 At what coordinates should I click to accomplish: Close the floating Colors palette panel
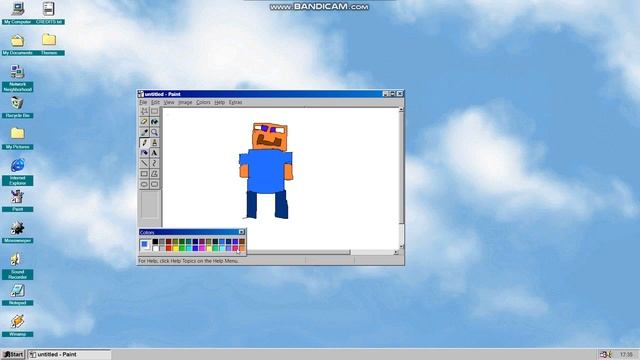[x=242, y=232]
